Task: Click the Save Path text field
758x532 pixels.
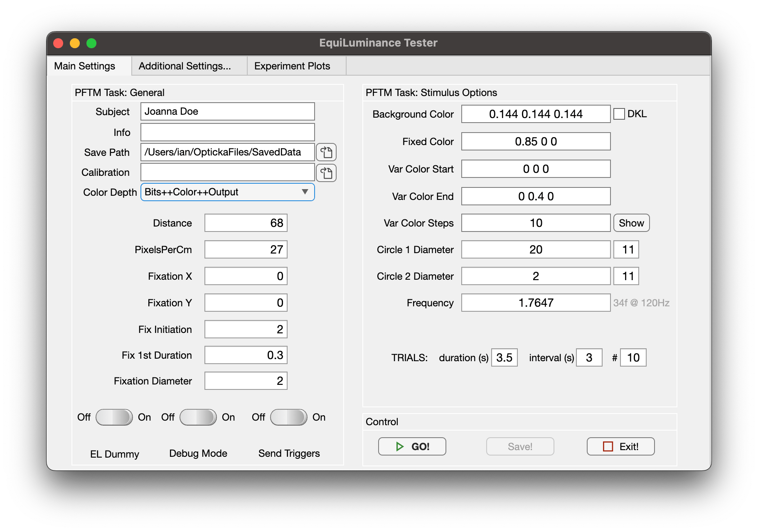Action: click(x=228, y=152)
